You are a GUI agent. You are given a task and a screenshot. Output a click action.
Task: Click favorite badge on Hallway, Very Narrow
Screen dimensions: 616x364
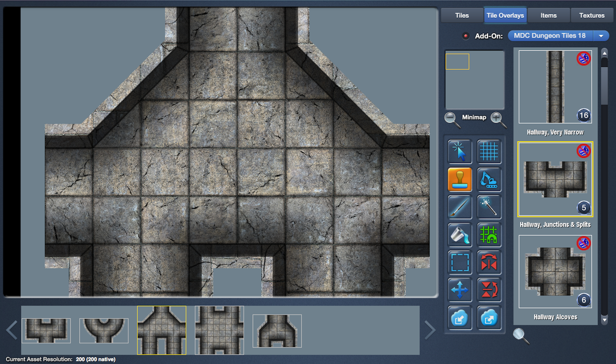click(x=583, y=59)
